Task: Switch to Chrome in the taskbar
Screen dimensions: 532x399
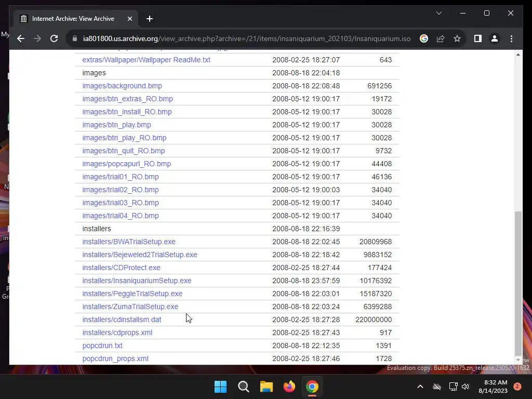Action: click(x=312, y=387)
